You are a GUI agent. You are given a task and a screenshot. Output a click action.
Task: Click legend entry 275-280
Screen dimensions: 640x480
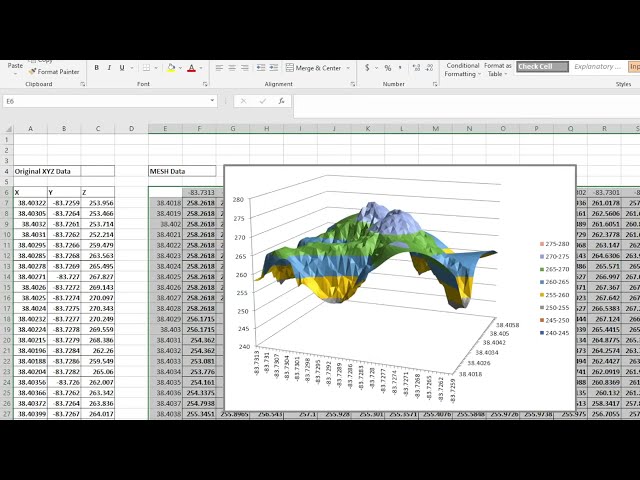click(x=554, y=244)
